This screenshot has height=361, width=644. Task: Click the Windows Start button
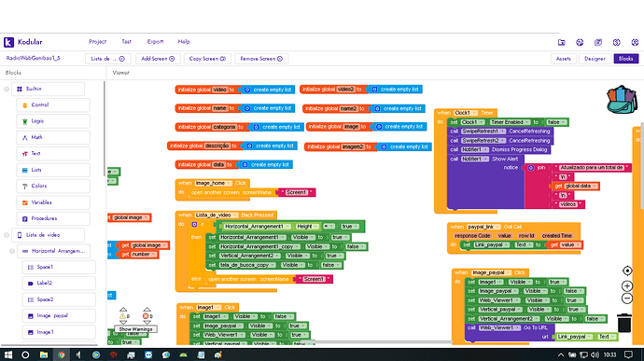point(8,354)
